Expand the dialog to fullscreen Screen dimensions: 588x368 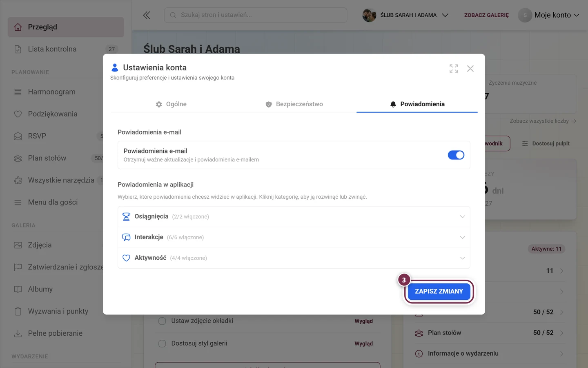[x=454, y=68]
